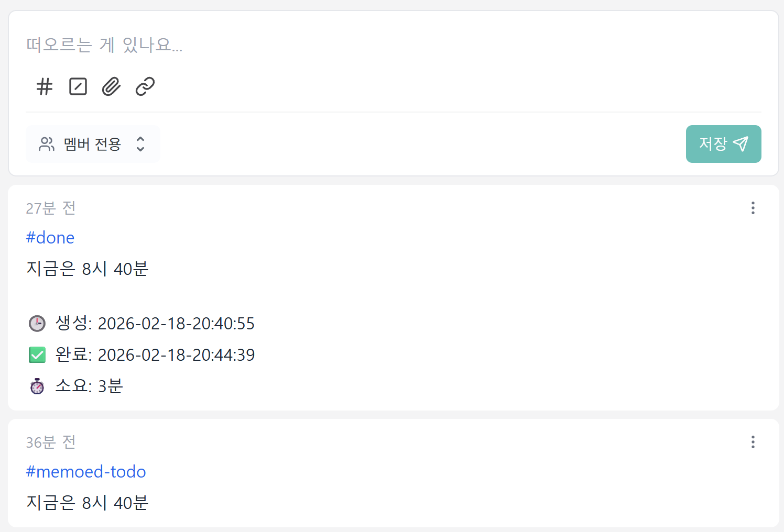Insert a tag with the hash icon

coord(45,86)
